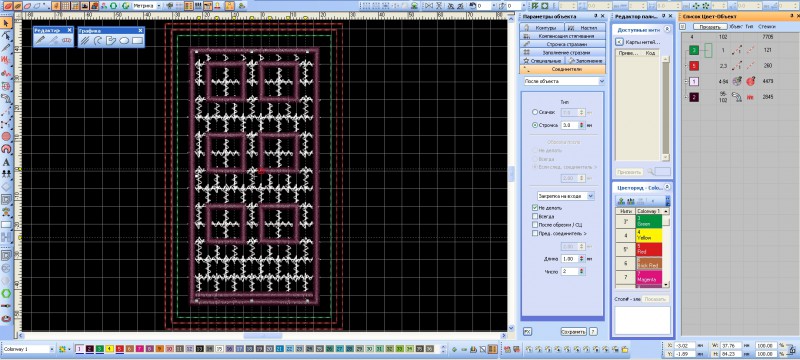Expand the Закрепка на входе dropdown
Image resolution: width=800 pixels, height=360 pixels.
[565, 196]
